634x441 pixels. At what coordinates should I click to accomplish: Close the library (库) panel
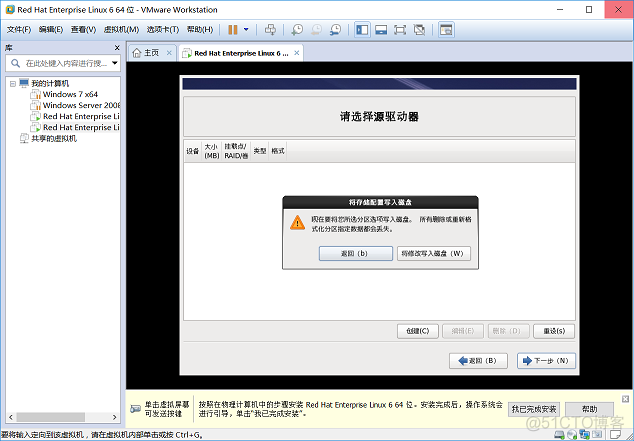pyautogui.click(x=117, y=48)
